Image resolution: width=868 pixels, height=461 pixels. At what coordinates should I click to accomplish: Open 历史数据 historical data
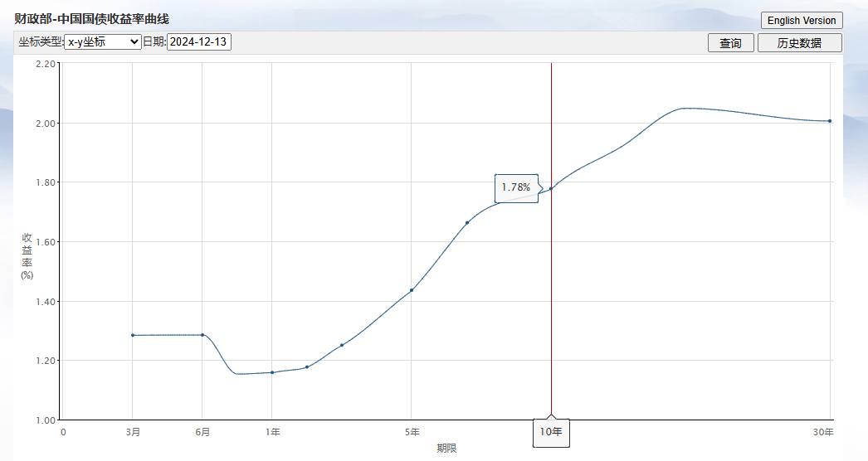point(799,42)
